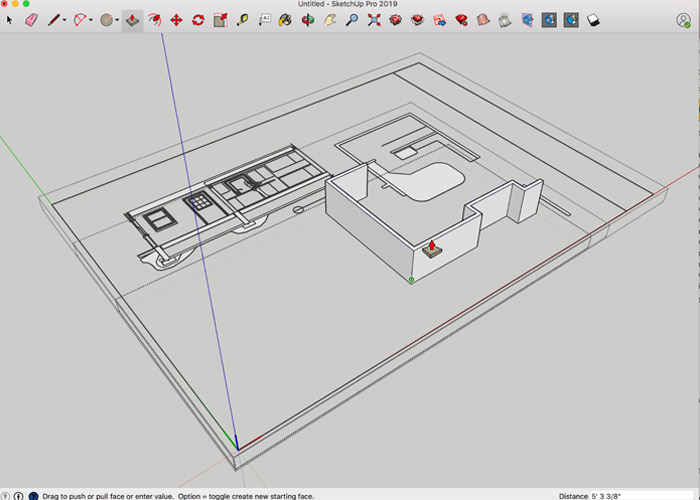Click the geo-location status bar icon
The width and height of the screenshot is (700, 500).
(5, 496)
